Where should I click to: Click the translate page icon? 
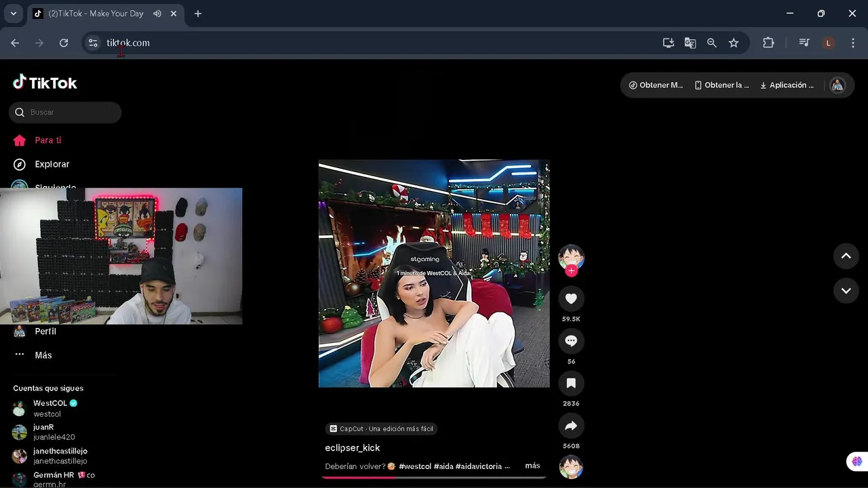click(x=690, y=43)
